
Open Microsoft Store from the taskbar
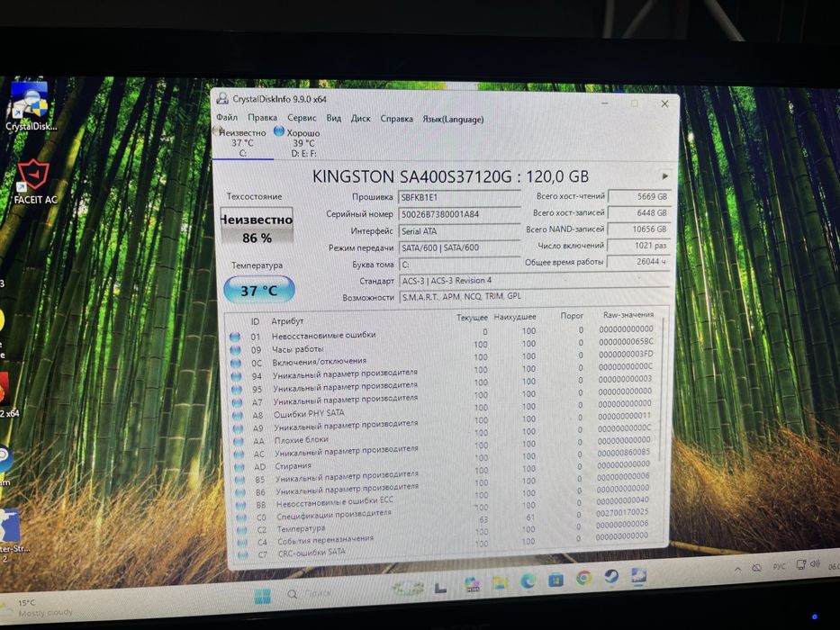(x=555, y=579)
